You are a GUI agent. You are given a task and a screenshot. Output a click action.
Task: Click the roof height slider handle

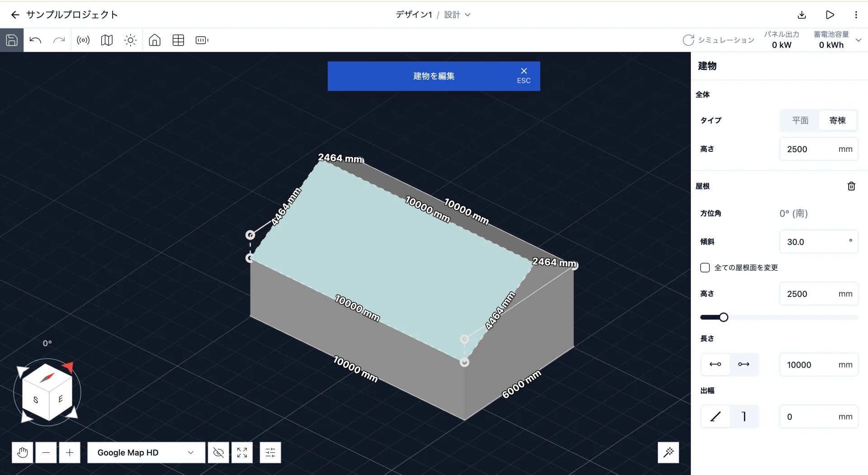(x=723, y=317)
